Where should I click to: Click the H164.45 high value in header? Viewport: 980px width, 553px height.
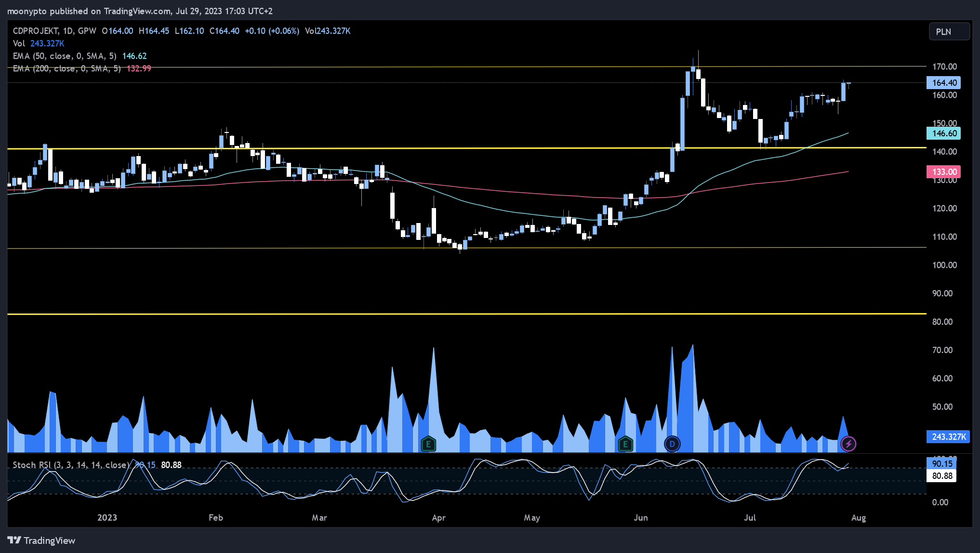tap(154, 31)
